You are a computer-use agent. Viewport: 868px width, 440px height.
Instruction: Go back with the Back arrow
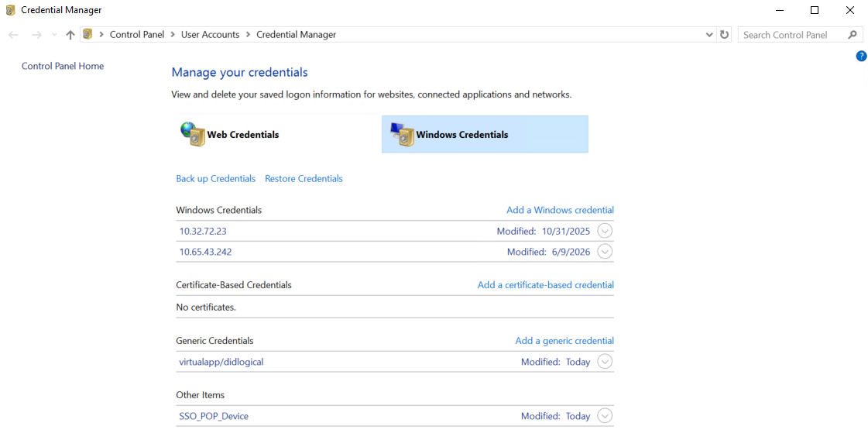[x=13, y=35]
